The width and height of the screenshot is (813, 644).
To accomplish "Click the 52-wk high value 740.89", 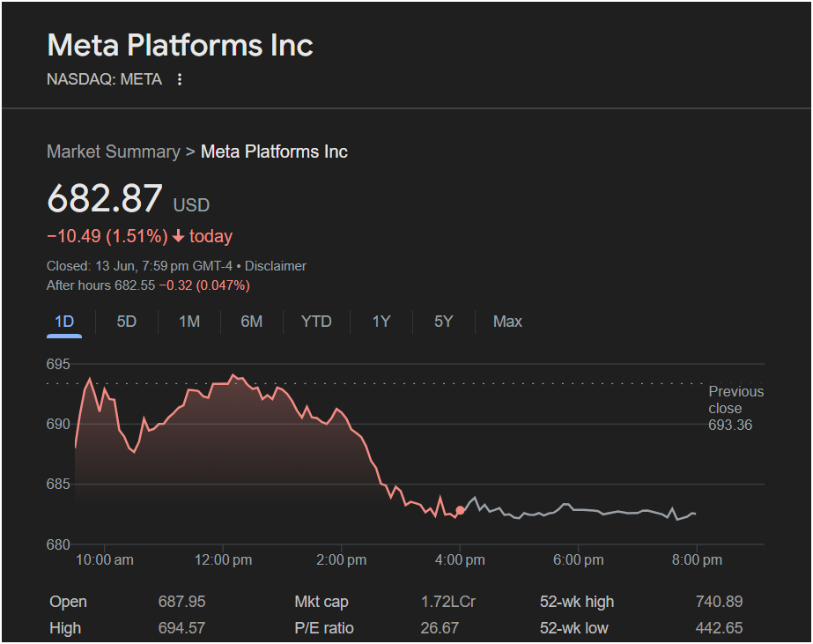I will (719, 602).
